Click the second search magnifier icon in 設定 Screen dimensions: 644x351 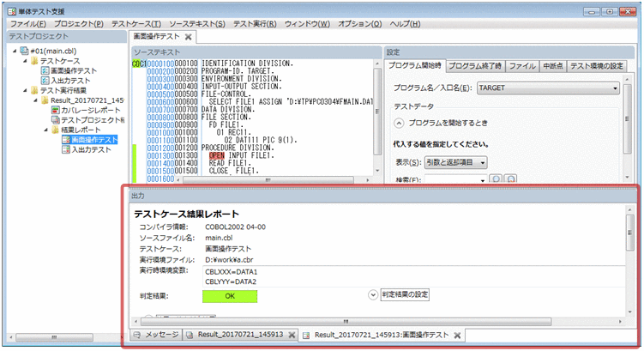click(x=510, y=179)
